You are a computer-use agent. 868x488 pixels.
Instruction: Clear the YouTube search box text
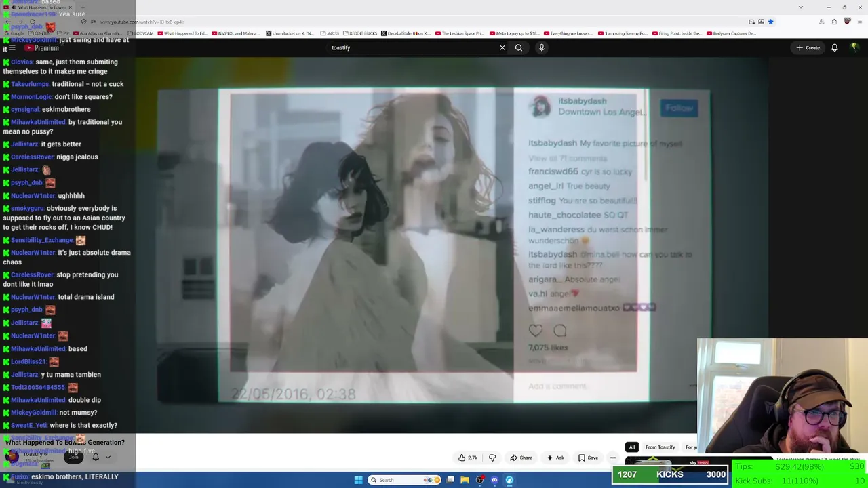pyautogui.click(x=502, y=47)
